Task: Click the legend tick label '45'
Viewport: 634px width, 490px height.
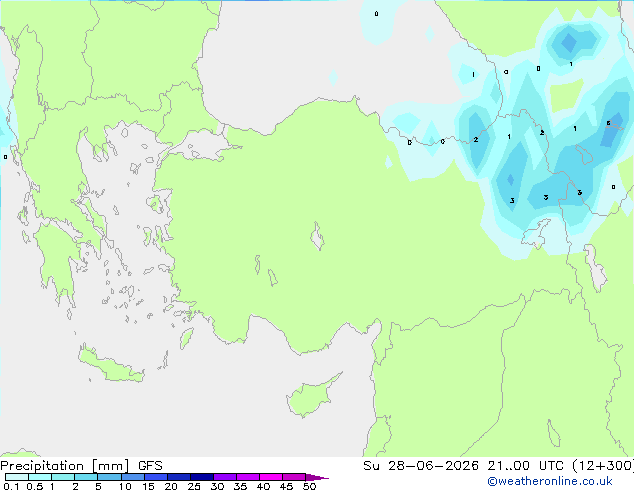Action: [x=286, y=486]
